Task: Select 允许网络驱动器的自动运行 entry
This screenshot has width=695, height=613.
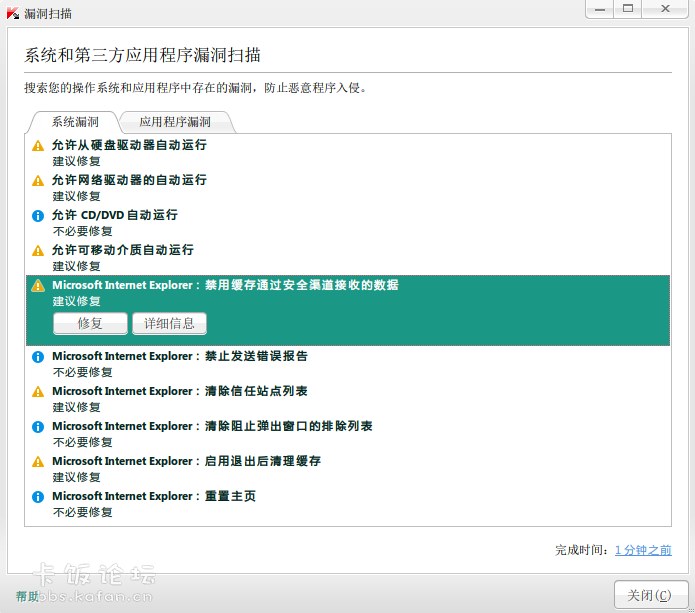Action: [x=348, y=188]
